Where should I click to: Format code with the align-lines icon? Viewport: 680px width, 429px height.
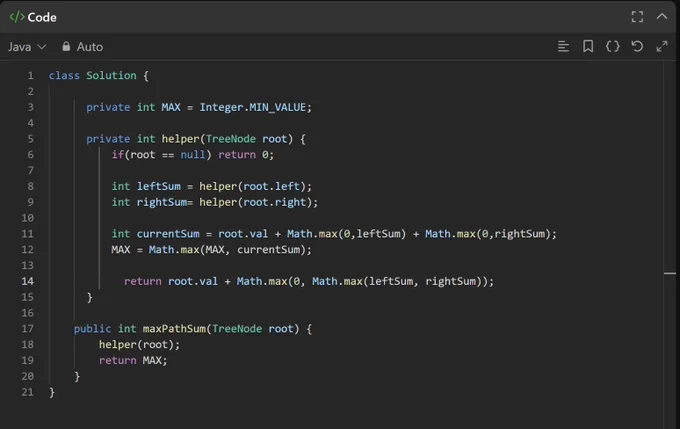pos(563,46)
